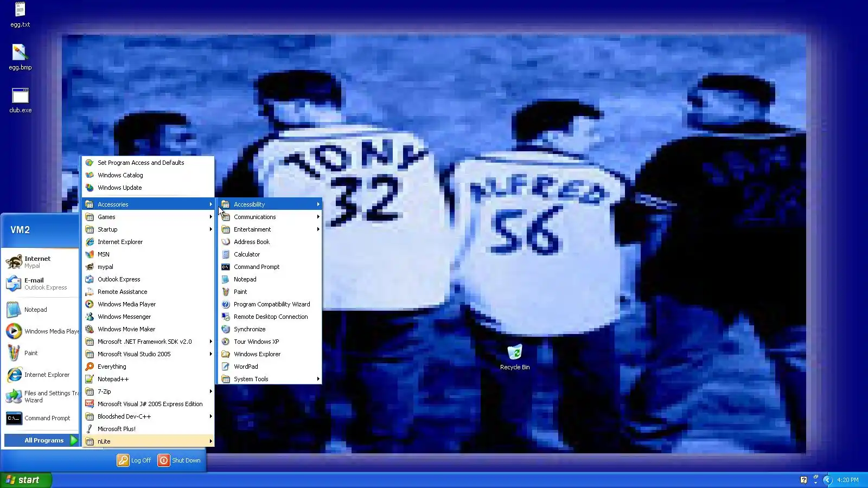Click the VM2 user name header
Image resolution: width=868 pixels, height=488 pixels.
[x=20, y=230]
